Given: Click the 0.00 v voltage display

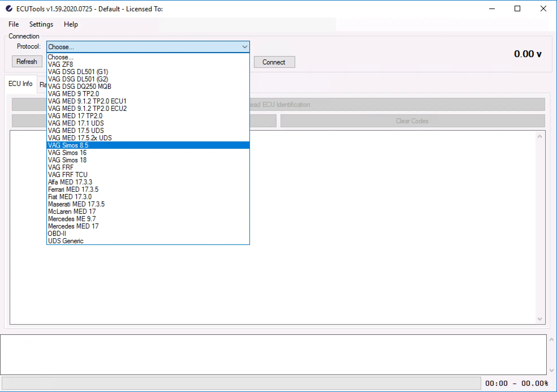Looking at the screenshot, I should (x=527, y=54).
